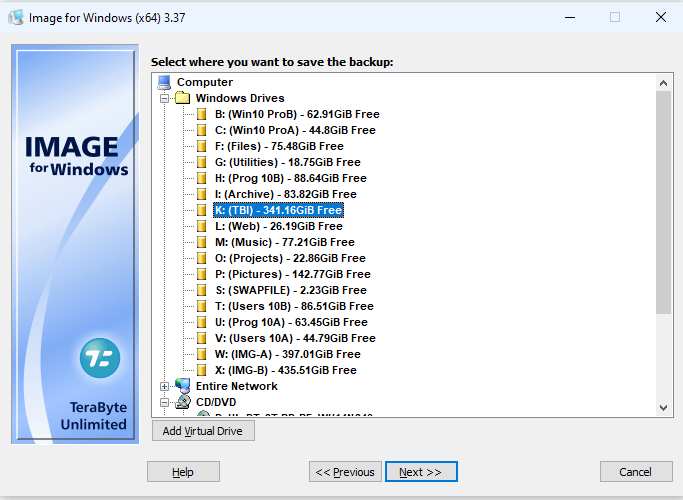Select S: (SWAPFILE) - 2.23GiB Free

click(291, 290)
